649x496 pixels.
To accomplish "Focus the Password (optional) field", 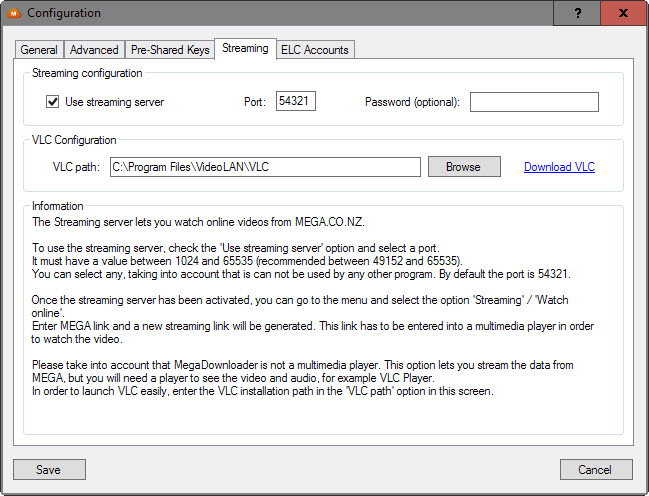I will coord(534,102).
